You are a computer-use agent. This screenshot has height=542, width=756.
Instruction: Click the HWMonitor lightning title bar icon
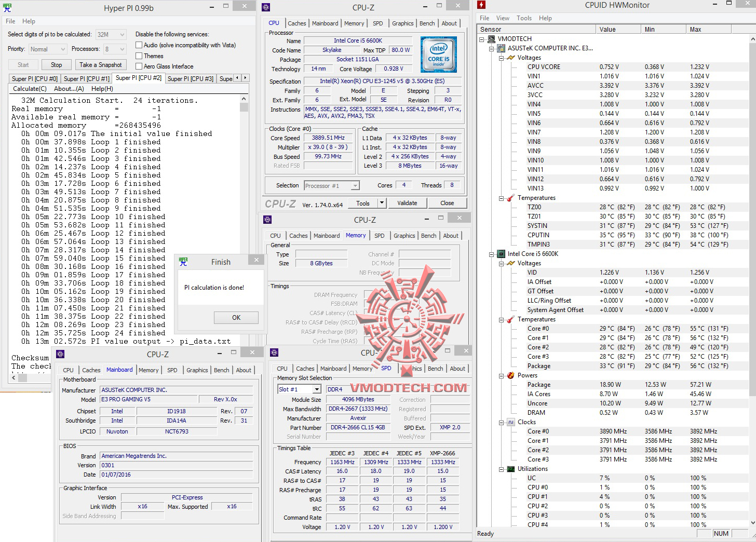(x=481, y=5)
